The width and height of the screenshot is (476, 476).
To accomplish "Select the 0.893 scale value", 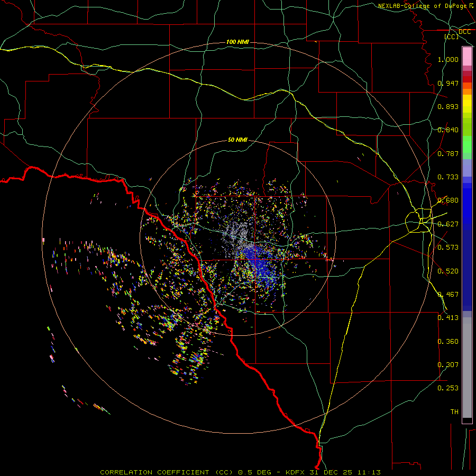I will 448,106.
